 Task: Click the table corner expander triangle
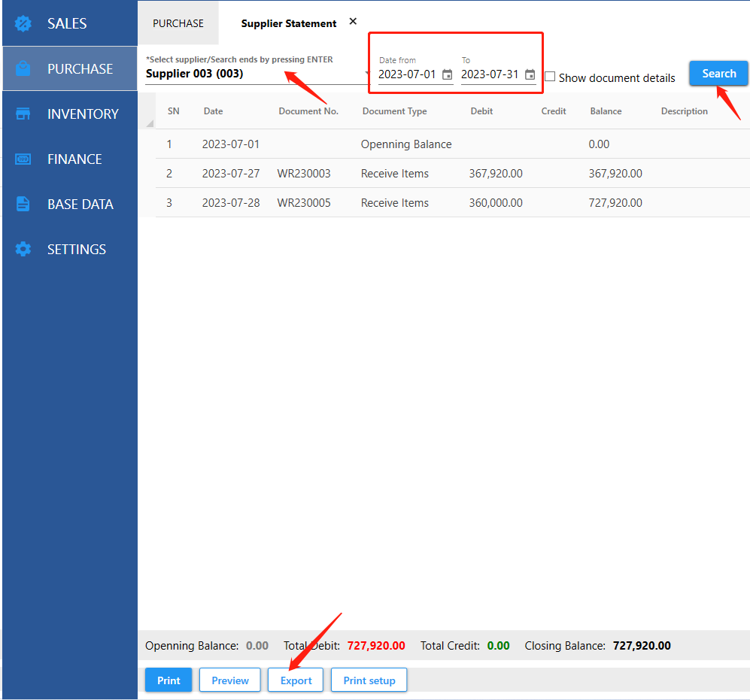coord(149,123)
